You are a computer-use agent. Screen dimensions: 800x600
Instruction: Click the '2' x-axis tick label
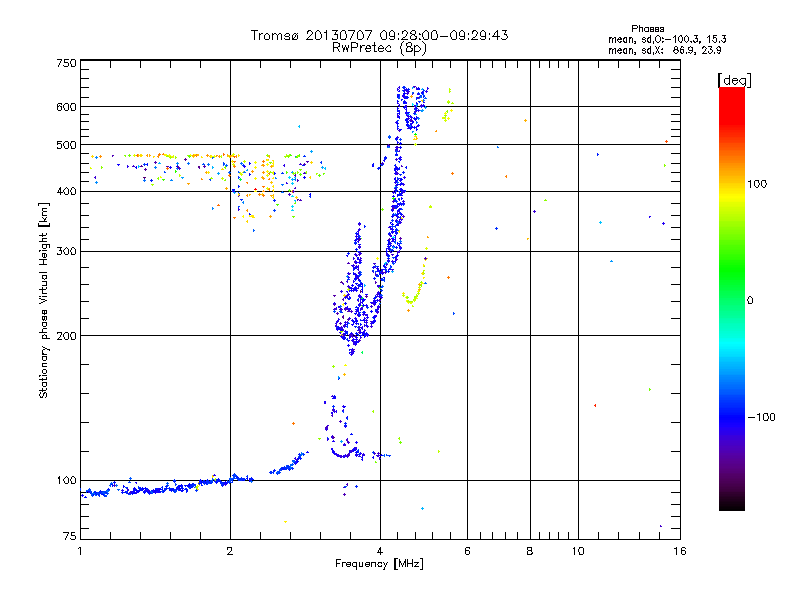[230, 551]
